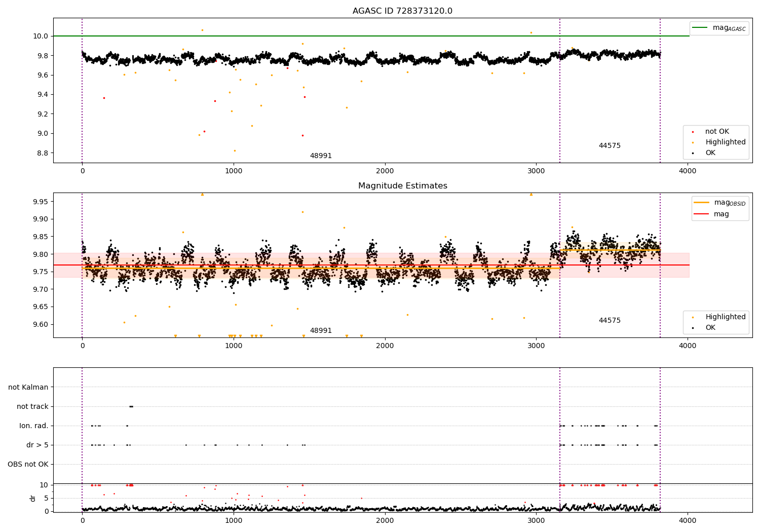This screenshot has height=532, width=760.
Task: Click the "9.95" y-axis tick label
Action: pyautogui.click(x=40, y=202)
